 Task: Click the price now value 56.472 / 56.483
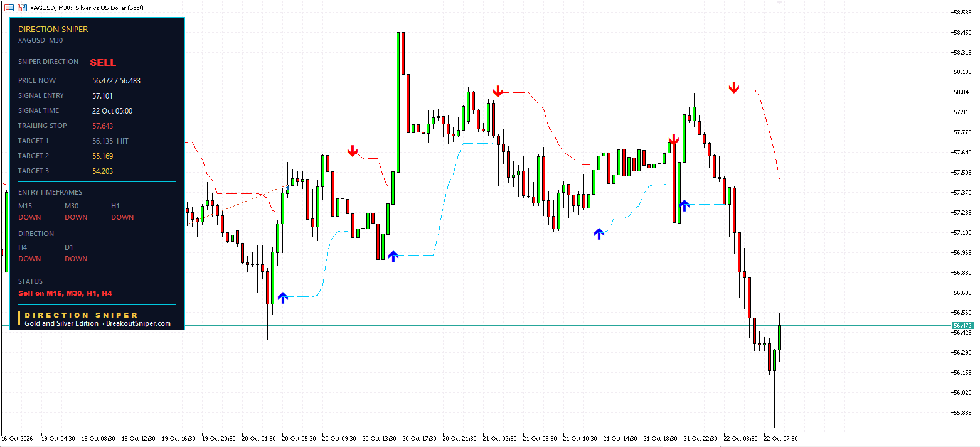116,81
